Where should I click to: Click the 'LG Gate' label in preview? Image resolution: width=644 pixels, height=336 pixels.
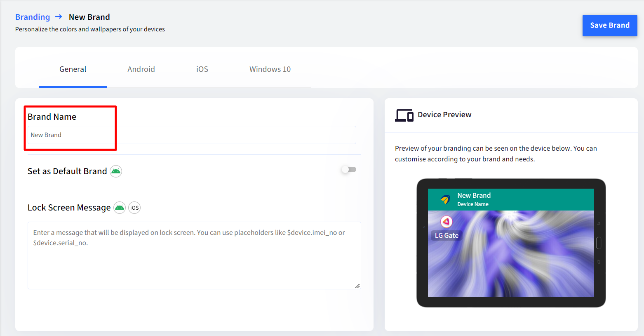(x=447, y=235)
